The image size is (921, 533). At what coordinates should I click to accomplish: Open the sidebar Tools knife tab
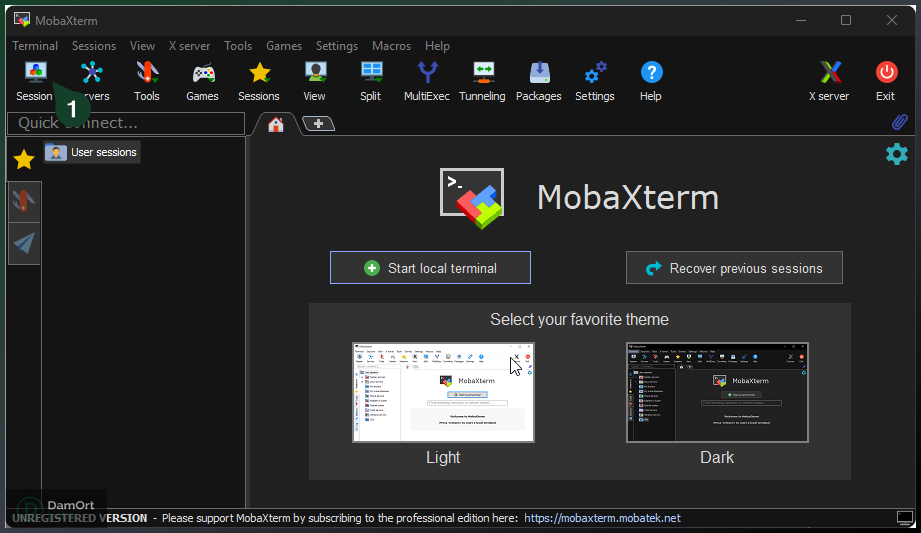tap(24, 202)
